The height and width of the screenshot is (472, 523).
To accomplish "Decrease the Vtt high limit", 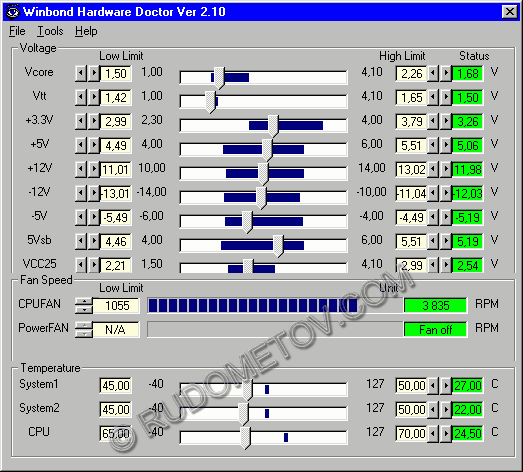I will click(433, 97).
